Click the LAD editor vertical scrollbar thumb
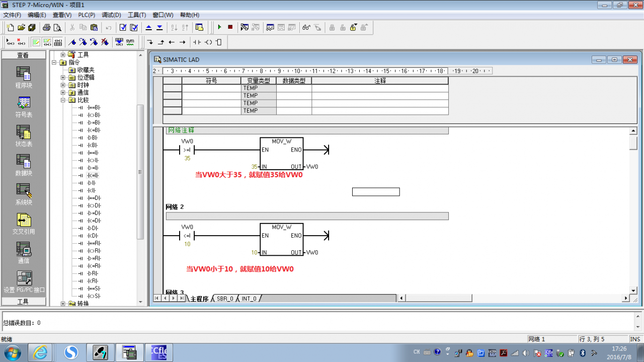The width and height of the screenshot is (644, 362). [x=633, y=142]
